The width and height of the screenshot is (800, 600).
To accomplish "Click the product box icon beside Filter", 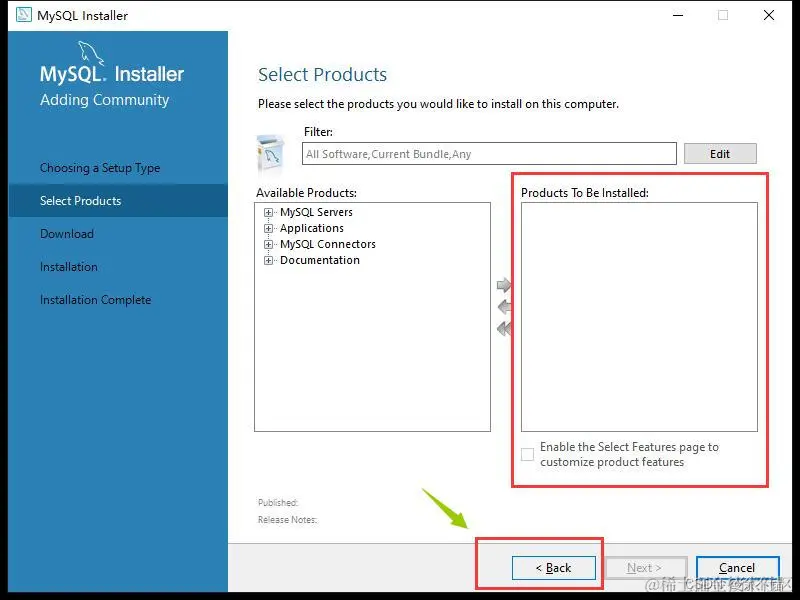I will (271, 154).
